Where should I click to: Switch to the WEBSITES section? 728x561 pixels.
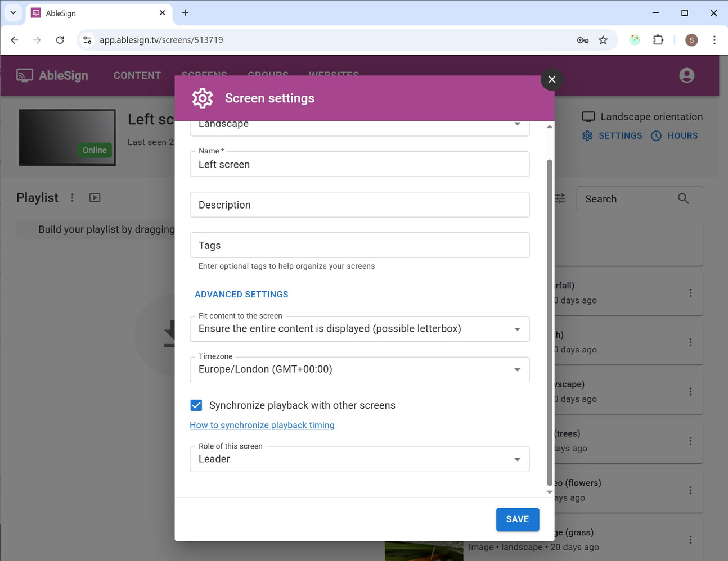tap(333, 75)
